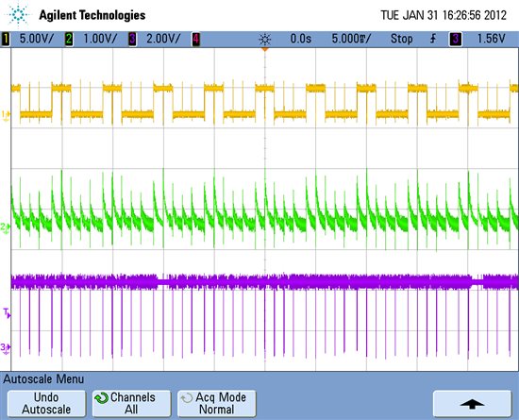Click the channel 3 ground level marker
This screenshot has width=519, height=420.
(x=6, y=348)
